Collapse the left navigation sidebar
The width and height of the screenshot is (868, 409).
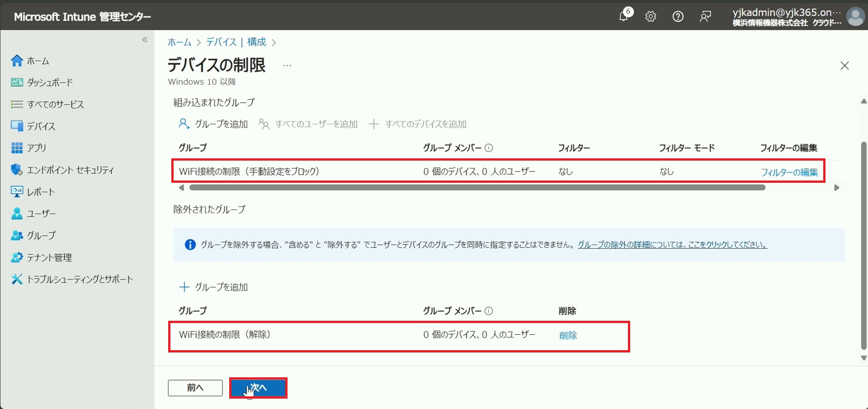point(145,40)
